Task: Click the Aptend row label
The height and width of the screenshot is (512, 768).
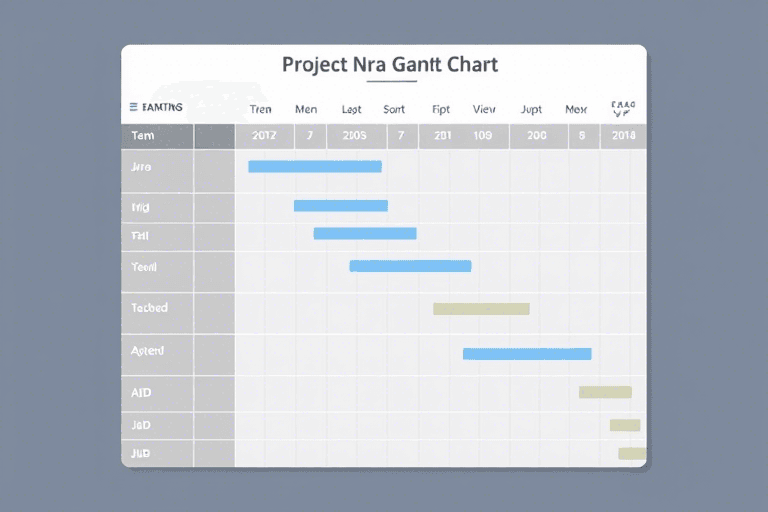Action: 147,351
